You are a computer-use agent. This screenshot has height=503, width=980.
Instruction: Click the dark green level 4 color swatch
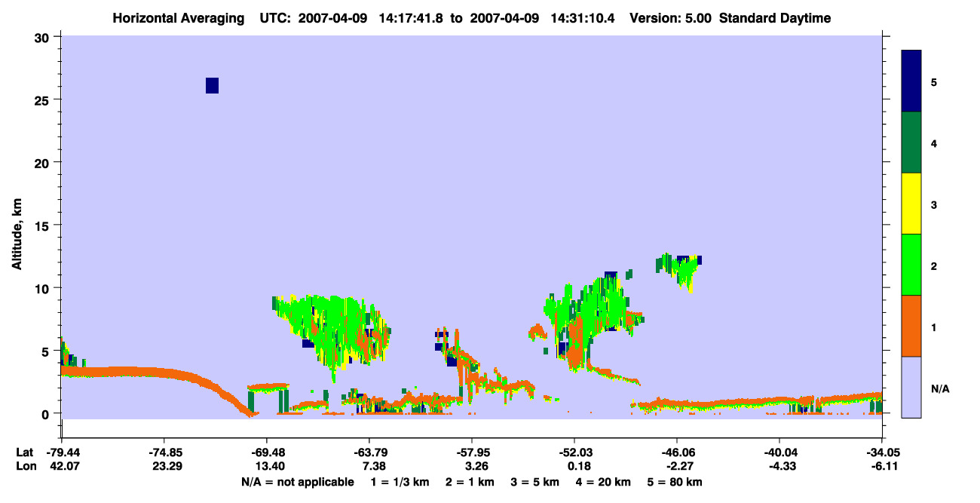911,143
